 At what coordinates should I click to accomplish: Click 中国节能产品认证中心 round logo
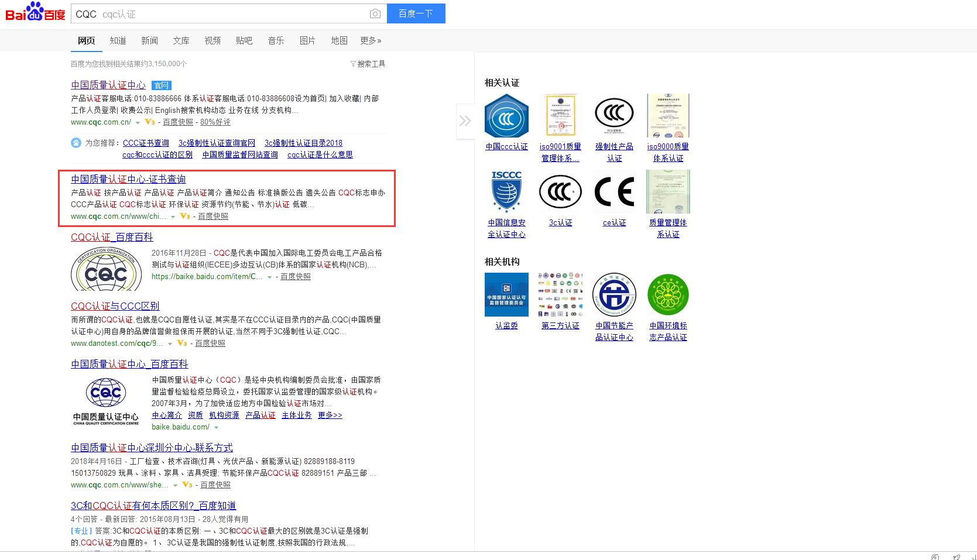(x=614, y=295)
